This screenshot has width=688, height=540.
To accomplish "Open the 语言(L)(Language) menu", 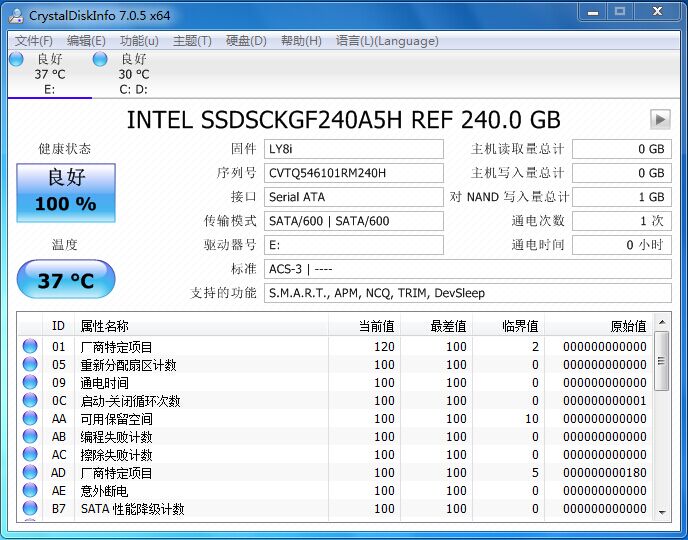I will pyautogui.click(x=387, y=41).
